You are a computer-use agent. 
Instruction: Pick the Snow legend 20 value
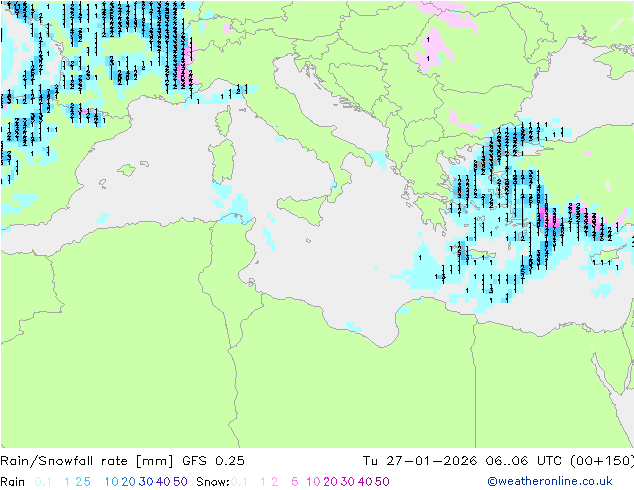[330, 482]
